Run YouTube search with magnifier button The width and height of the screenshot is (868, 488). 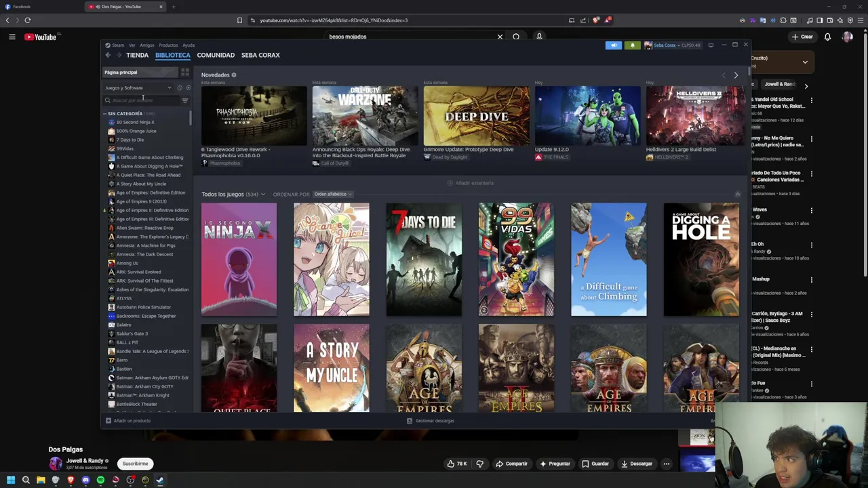point(516,37)
